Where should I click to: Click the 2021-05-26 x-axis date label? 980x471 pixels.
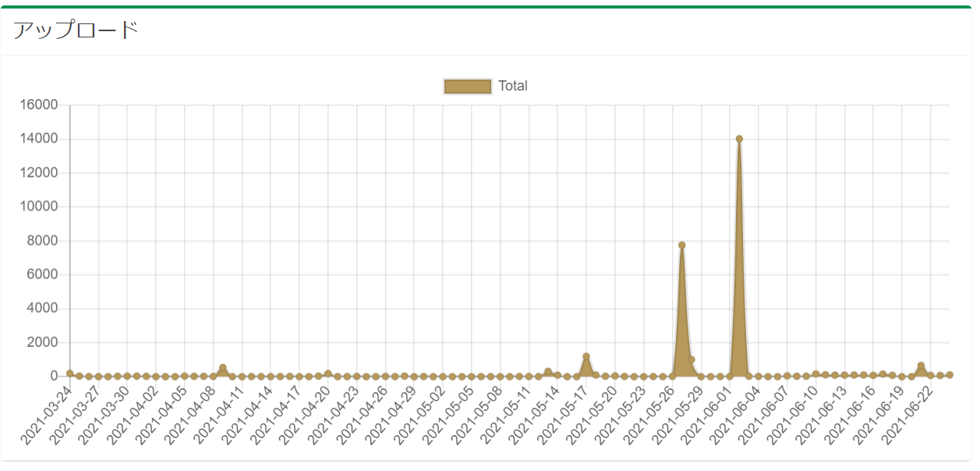(649, 414)
